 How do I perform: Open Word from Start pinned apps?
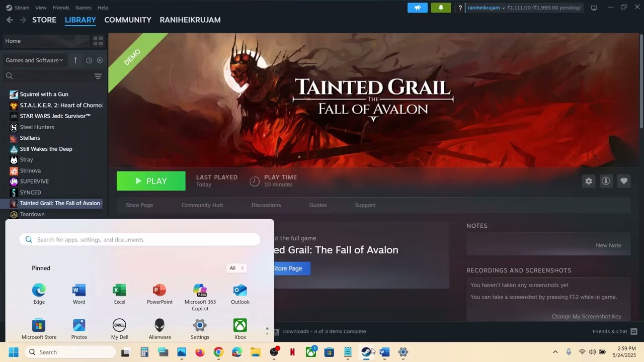coord(79,294)
